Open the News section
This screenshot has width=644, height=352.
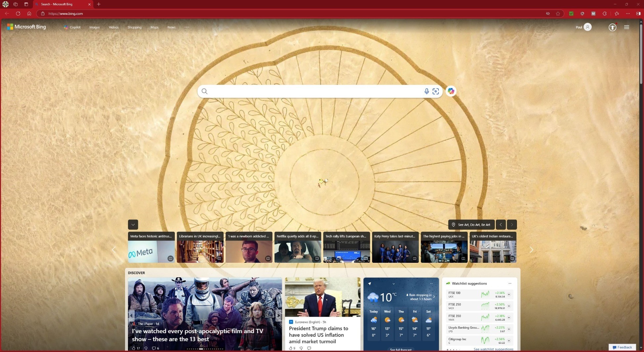click(171, 27)
